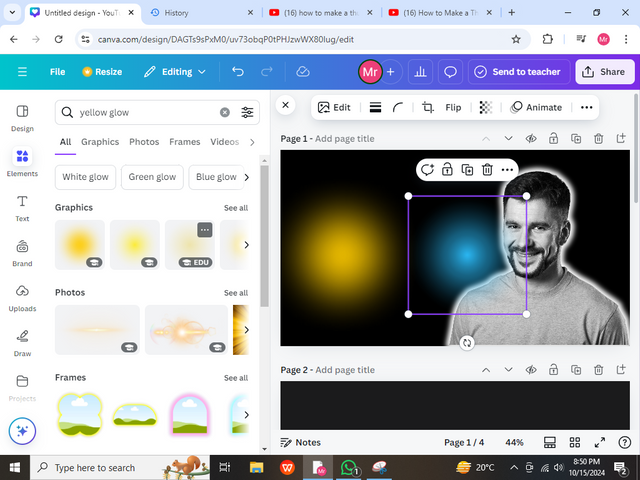The height and width of the screenshot is (480, 640).
Task: Open the transparency checkerboard option
Action: [x=485, y=107]
